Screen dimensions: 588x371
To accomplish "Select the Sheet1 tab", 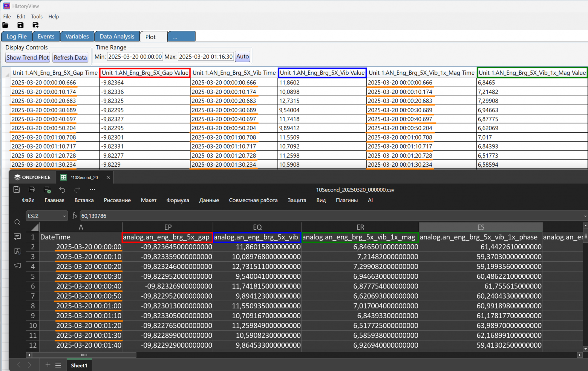I will click(x=79, y=365).
